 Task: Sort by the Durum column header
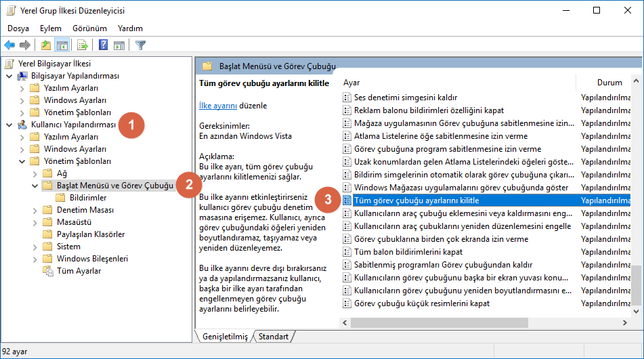609,83
